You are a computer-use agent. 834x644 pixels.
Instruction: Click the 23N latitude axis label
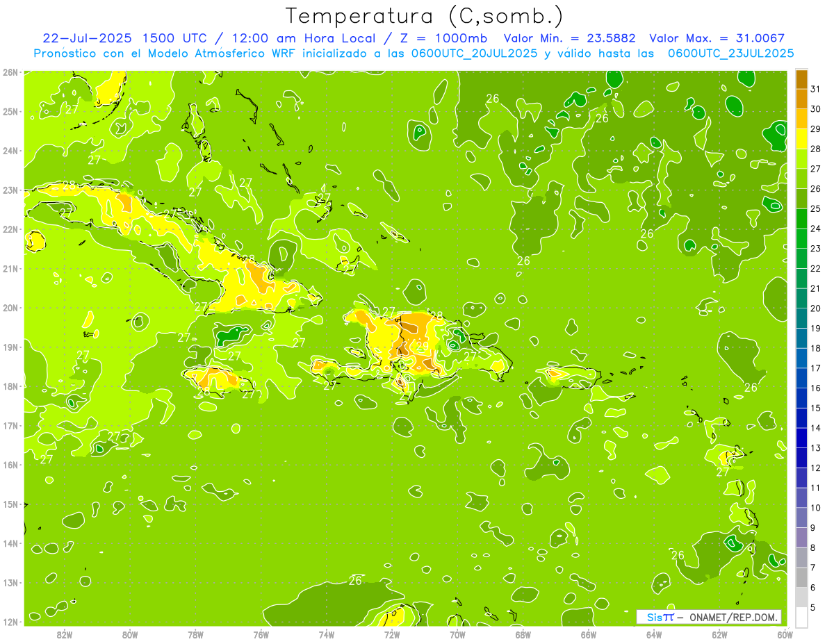tap(10, 190)
